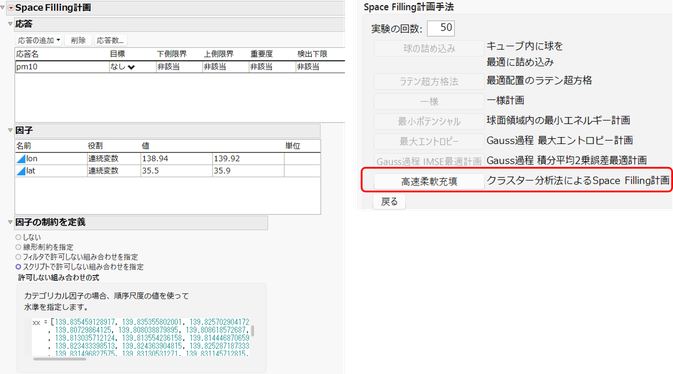Click the 重要度 非該当 cell
Viewport: 673px width, 374px height.
coord(272,67)
